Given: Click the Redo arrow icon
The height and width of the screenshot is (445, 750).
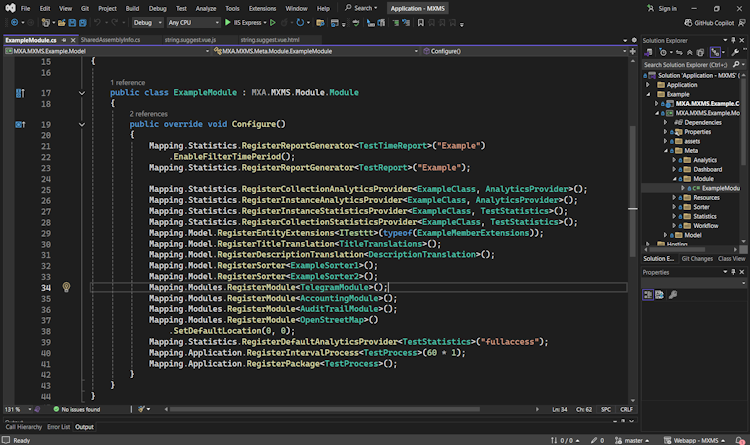Looking at the screenshot, I should point(114,22).
